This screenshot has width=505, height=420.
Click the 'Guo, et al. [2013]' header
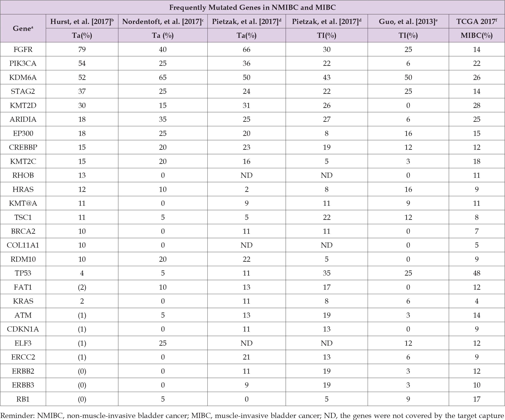click(x=408, y=21)
